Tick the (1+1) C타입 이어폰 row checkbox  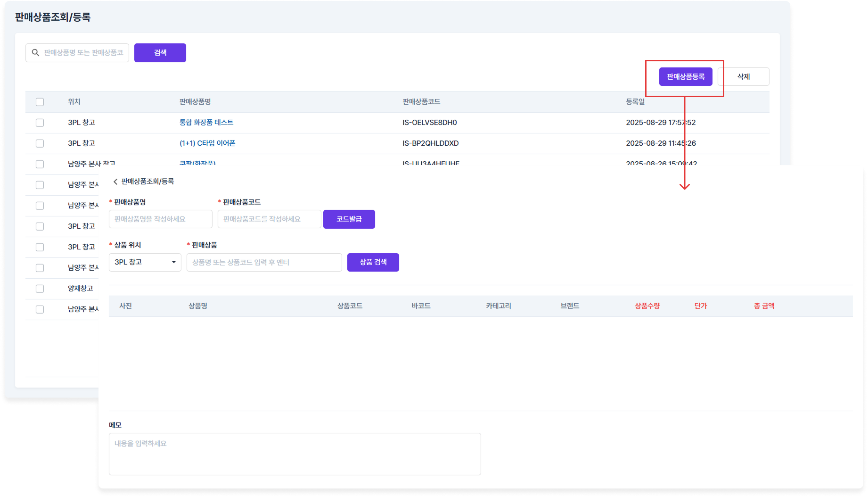click(40, 143)
